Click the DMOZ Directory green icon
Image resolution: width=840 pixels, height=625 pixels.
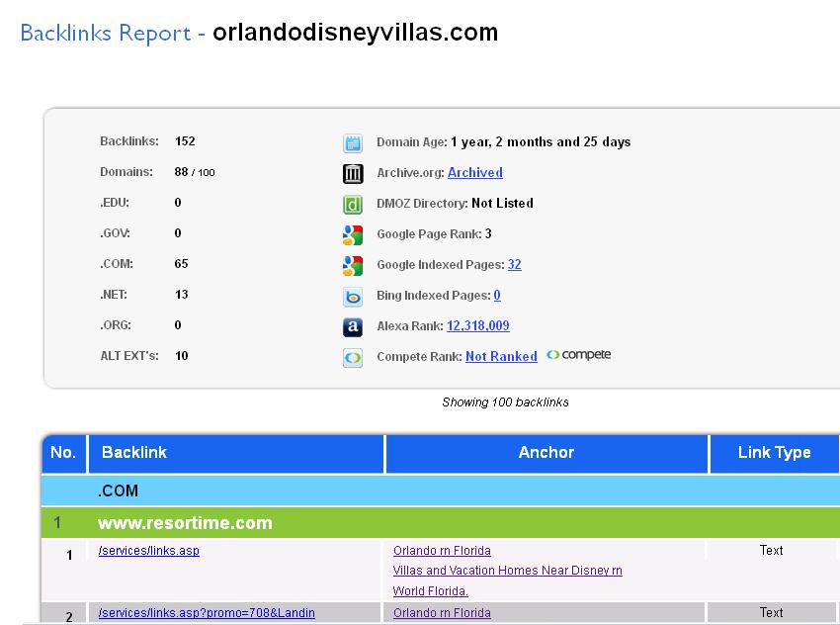353,205
